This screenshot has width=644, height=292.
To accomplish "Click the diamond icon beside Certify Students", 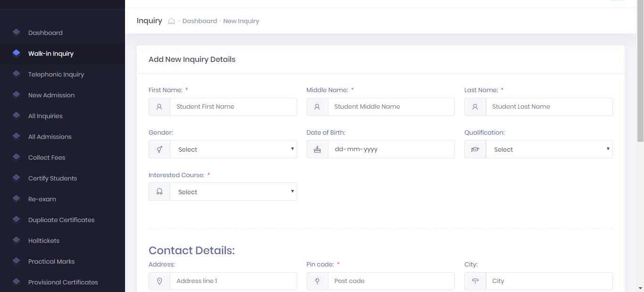I will (x=17, y=178).
